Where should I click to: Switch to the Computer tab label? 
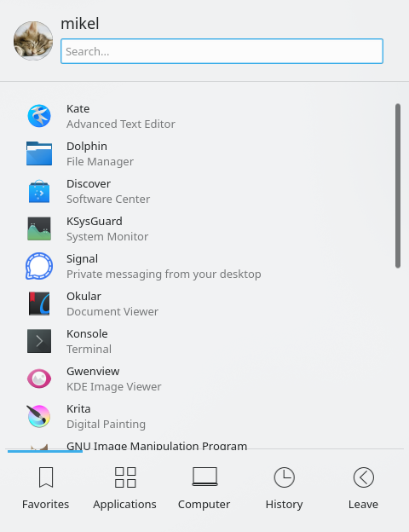click(x=204, y=505)
